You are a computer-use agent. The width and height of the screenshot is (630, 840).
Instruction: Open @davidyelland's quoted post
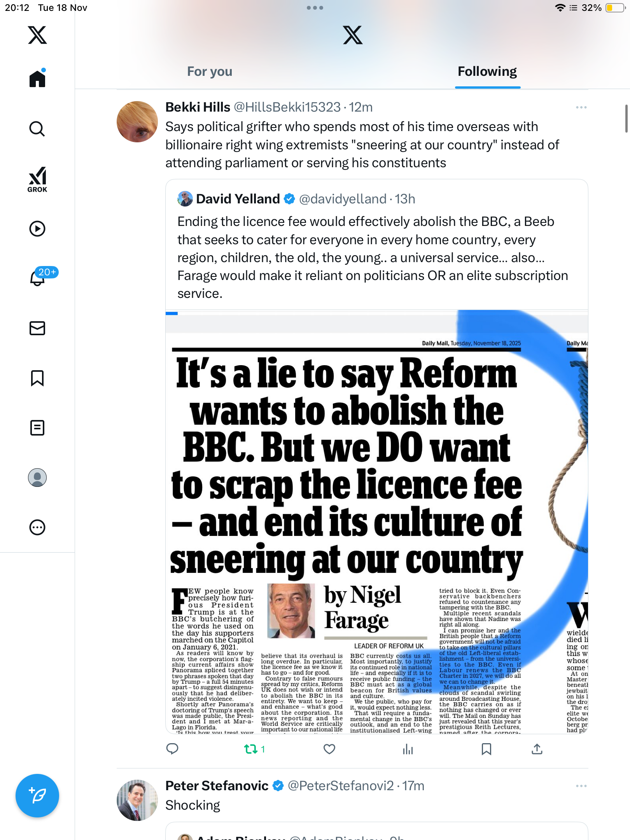(x=376, y=245)
